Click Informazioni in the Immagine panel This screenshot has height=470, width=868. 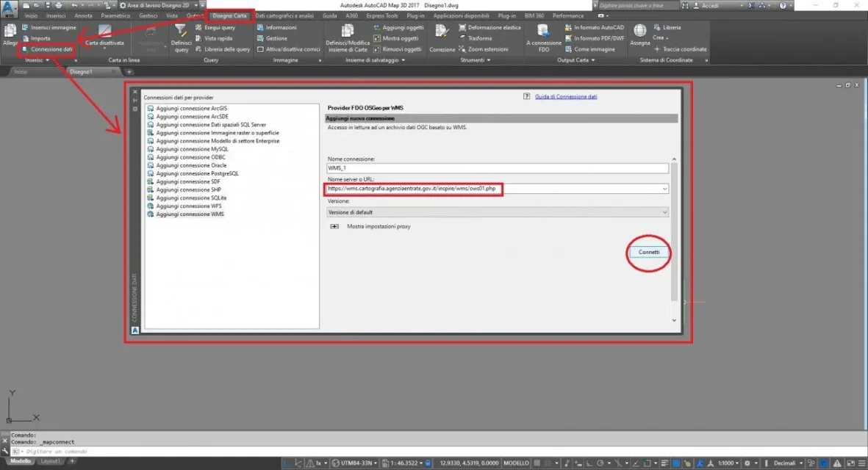pos(276,27)
